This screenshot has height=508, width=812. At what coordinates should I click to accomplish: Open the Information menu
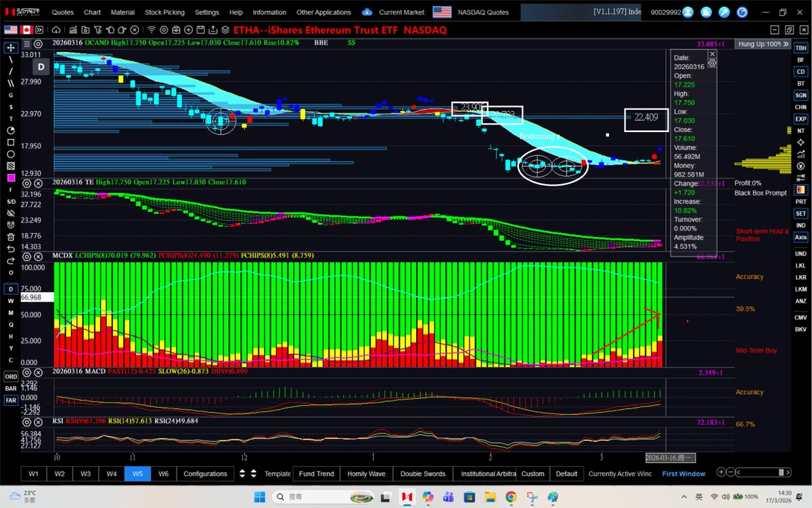click(x=269, y=12)
